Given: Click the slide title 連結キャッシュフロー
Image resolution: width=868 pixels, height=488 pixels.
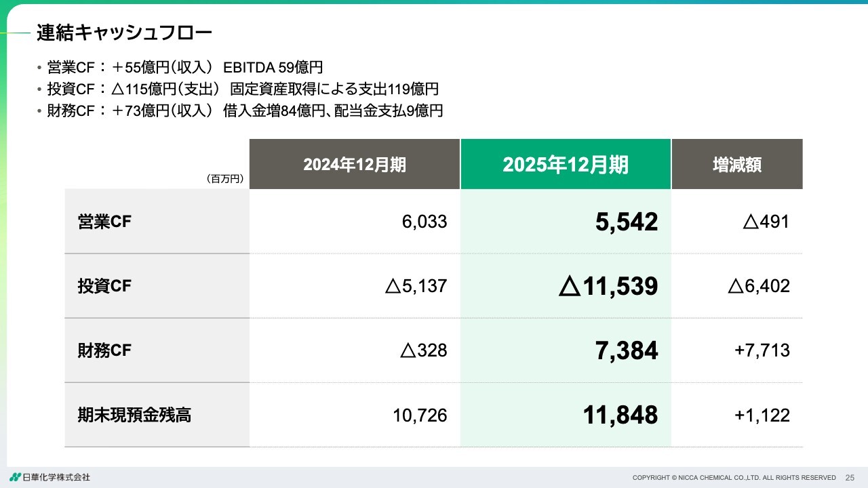Looking at the screenshot, I should [x=124, y=32].
